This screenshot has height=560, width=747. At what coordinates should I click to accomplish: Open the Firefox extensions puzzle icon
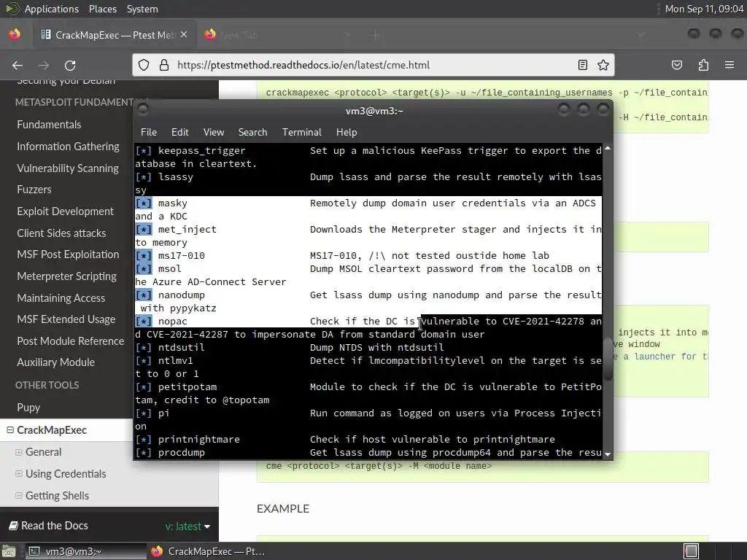pyautogui.click(x=703, y=65)
